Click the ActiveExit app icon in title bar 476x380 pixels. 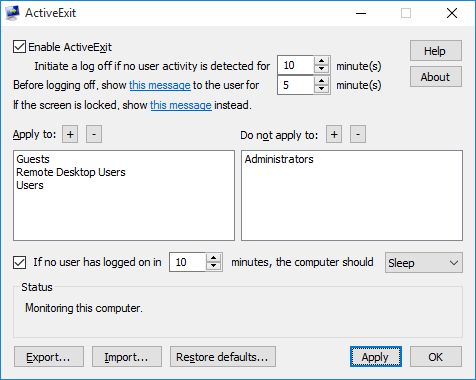coord(13,13)
